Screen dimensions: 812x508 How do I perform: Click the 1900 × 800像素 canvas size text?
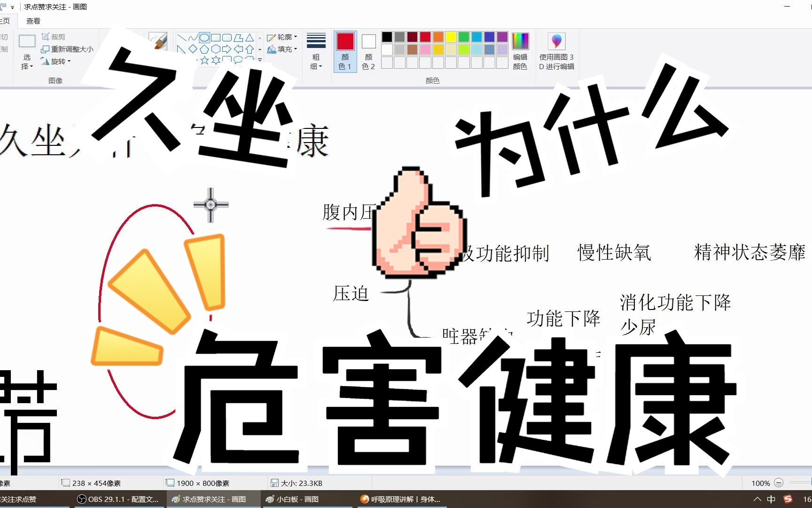pos(203,483)
